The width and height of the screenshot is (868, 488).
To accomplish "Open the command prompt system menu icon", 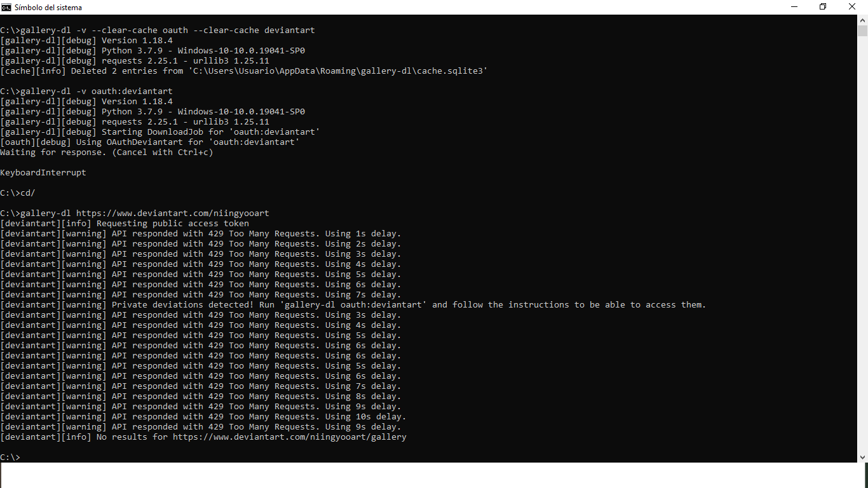I will (x=6, y=7).
